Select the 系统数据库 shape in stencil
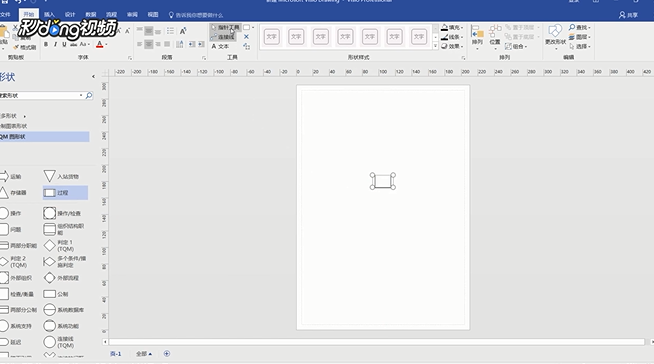 pyautogui.click(x=64, y=310)
